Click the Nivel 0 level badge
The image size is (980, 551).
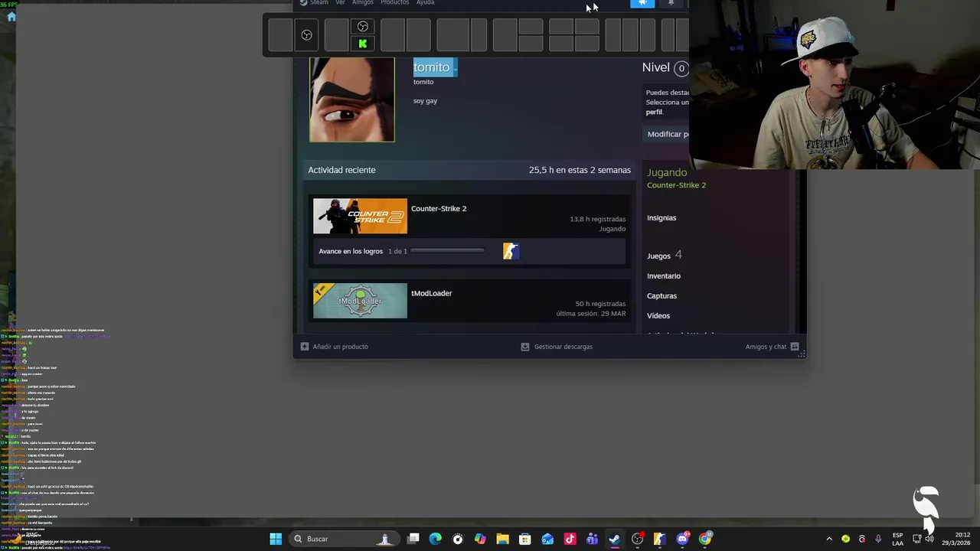click(681, 68)
